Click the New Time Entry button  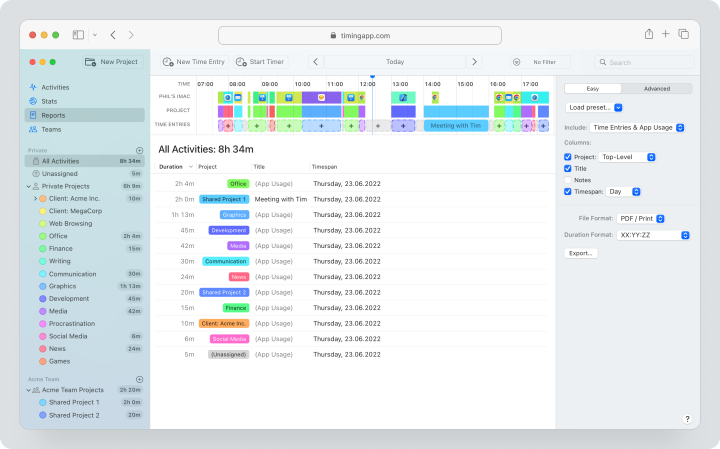194,62
